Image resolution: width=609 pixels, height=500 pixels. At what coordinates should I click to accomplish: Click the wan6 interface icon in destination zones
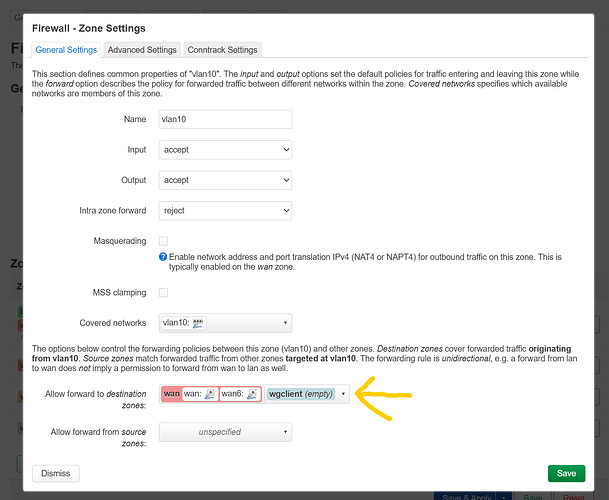pyautogui.click(x=251, y=394)
